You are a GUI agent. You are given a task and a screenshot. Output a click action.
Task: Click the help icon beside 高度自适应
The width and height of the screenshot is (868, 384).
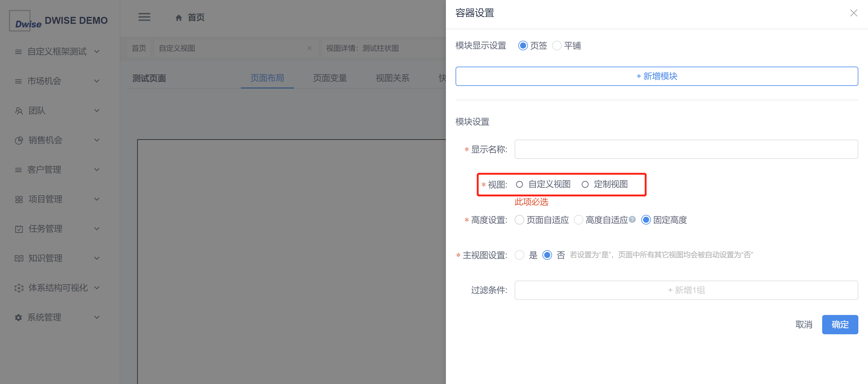coord(632,219)
